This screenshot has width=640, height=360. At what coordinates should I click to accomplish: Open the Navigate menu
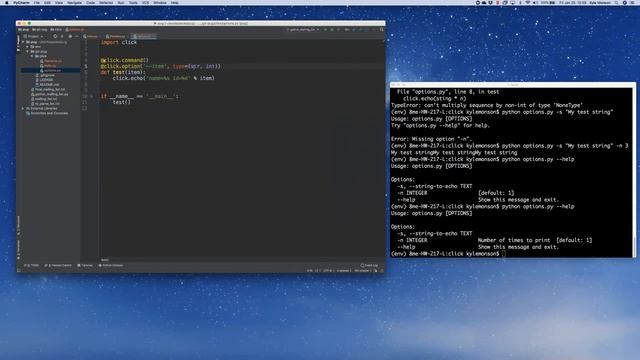74,3
